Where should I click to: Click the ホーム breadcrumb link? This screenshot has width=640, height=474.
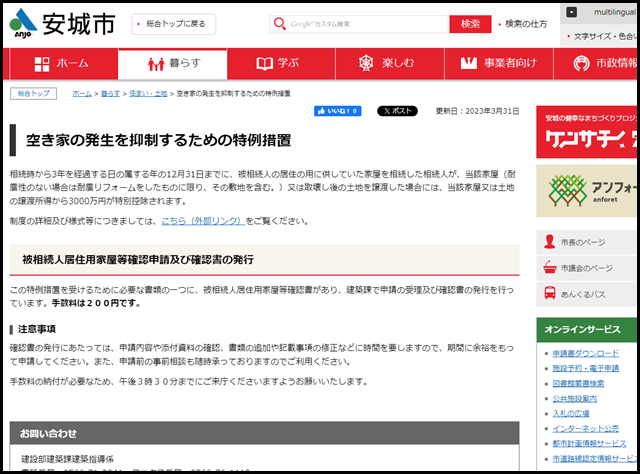(x=82, y=93)
